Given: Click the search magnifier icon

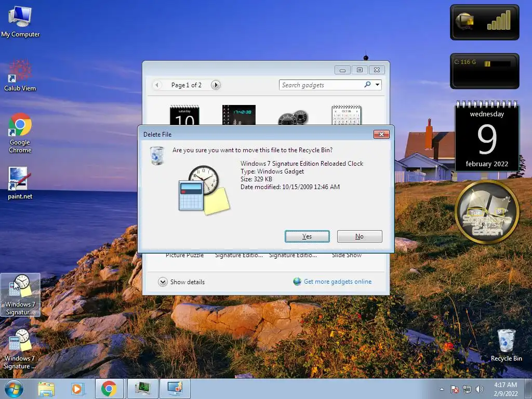Looking at the screenshot, I should point(367,85).
